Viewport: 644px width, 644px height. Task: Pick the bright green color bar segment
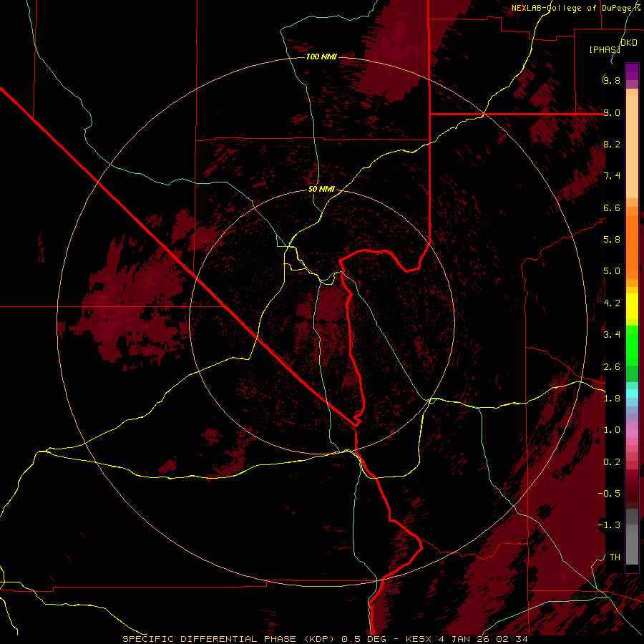pos(632,346)
